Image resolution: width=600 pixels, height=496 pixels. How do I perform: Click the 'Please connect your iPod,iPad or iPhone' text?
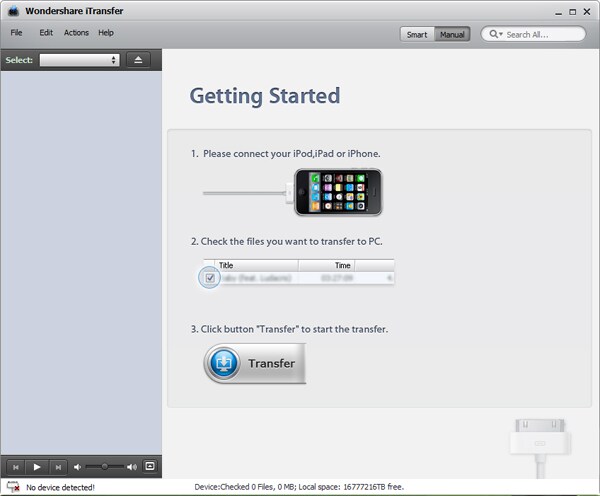tap(292, 154)
